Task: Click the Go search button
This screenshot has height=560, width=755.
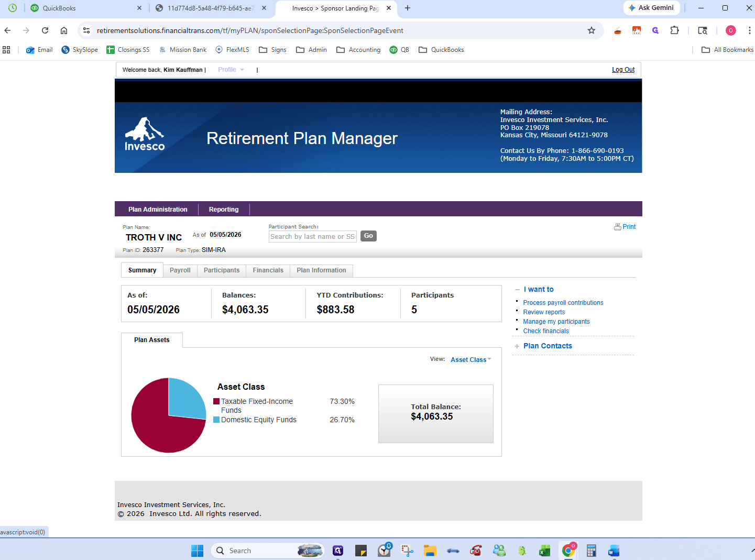Action: click(x=368, y=236)
